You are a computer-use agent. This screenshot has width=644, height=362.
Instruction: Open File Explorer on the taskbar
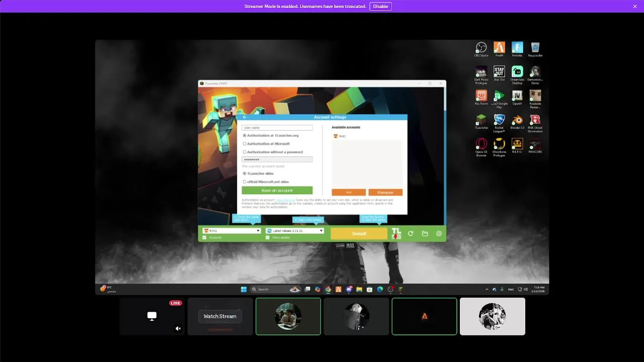[359, 289]
